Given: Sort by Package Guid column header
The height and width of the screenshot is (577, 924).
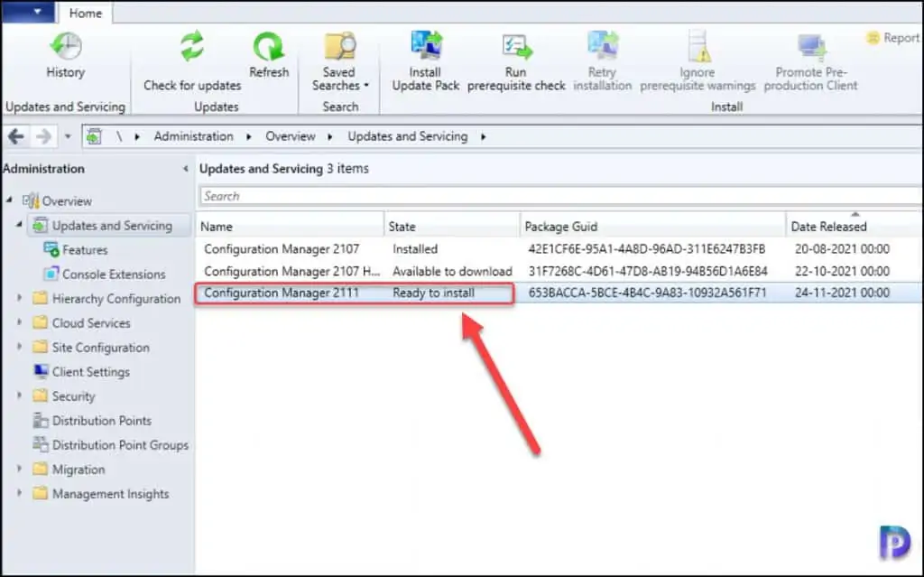Looking at the screenshot, I should pyautogui.click(x=653, y=226).
